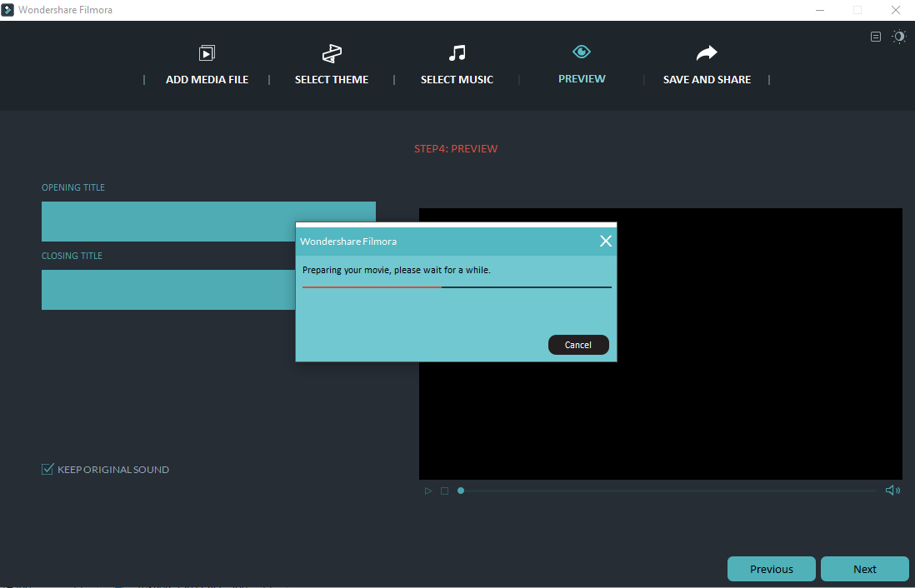Click the preparing movie progress bar
915x588 pixels.
click(x=457, y=287)
